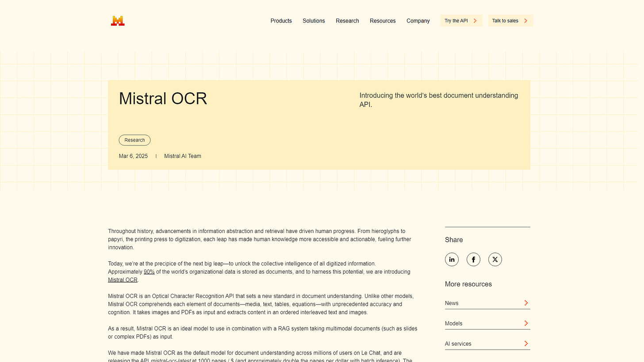Click the Mar 6, 2025 date
644x362 pixels.
coord(133,156)
